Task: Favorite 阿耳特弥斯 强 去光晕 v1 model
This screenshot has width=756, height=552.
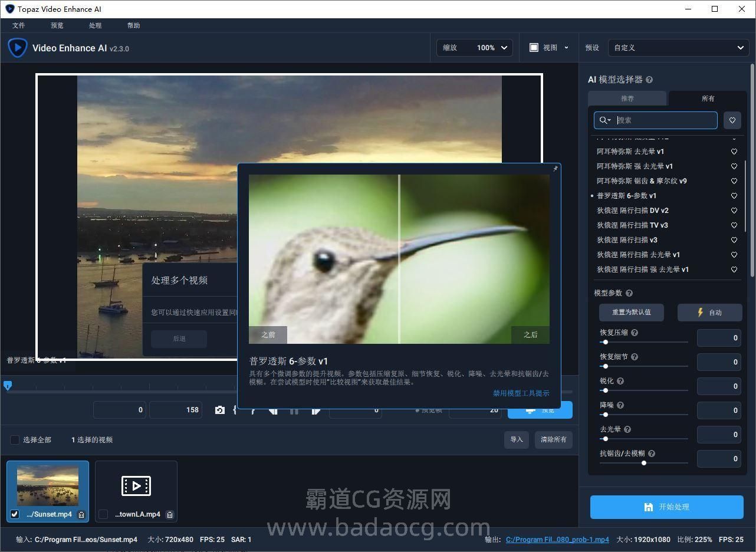Action: 734,166
